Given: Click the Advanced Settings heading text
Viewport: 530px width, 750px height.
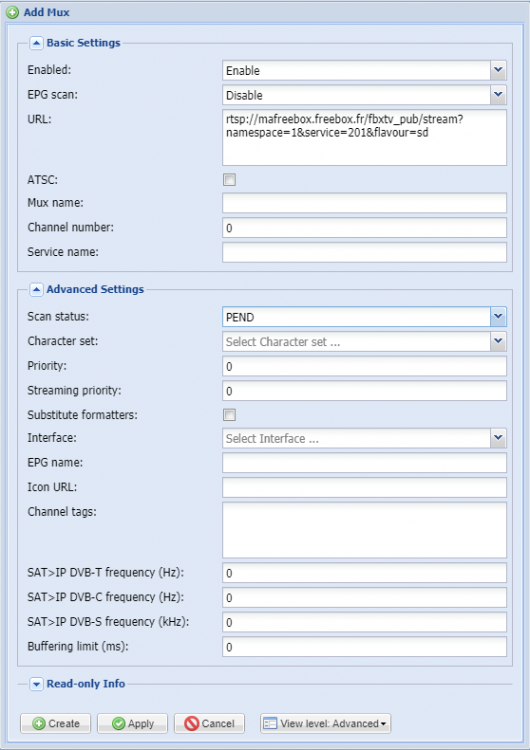Looking at the screenshot, I should (x=95, y=289).
